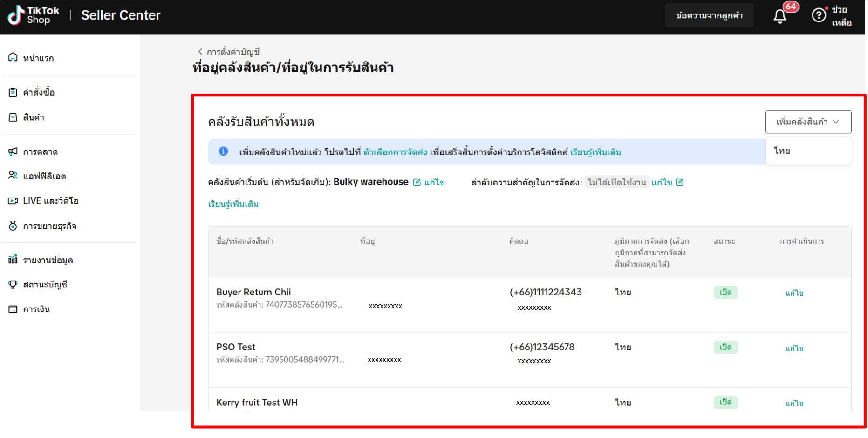The width and height of the screenshot is (868, 438).
Task: Click the TikTok Shop logo
Action: point(34,15)
